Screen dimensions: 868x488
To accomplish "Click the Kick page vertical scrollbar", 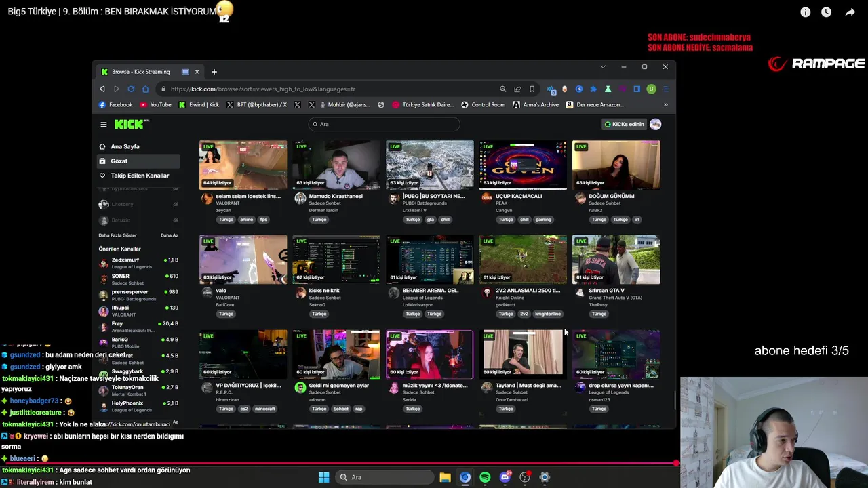I will tap(674, 400).
